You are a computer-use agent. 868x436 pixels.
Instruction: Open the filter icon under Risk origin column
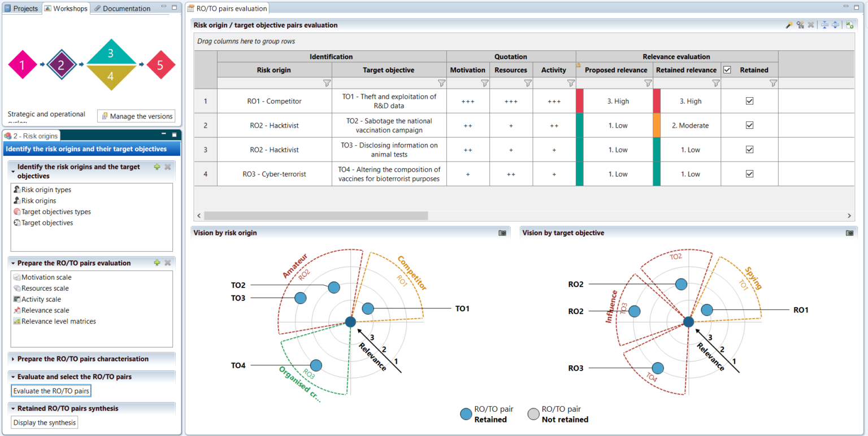[x=326, y=83]
